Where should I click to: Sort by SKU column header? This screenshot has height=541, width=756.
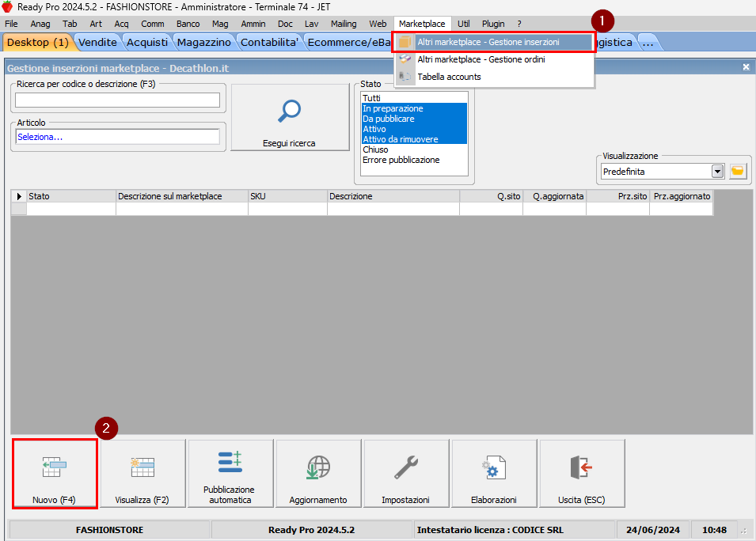click(287, 196)
